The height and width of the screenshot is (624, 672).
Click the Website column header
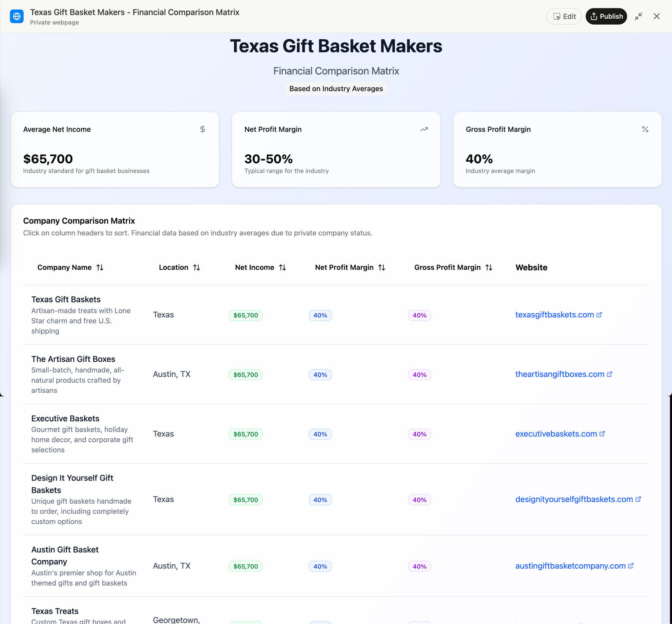531,268
